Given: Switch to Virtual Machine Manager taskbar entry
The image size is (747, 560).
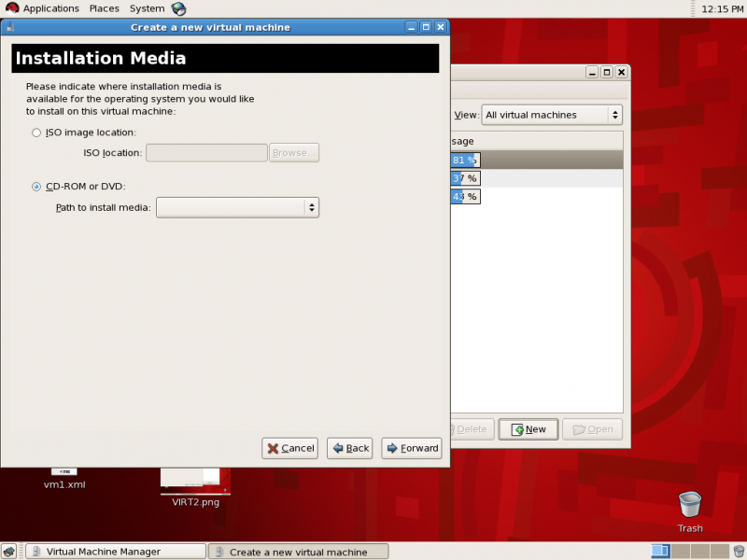Looking at the screenshot, I should pyautogui.click(x=116, y=552).
